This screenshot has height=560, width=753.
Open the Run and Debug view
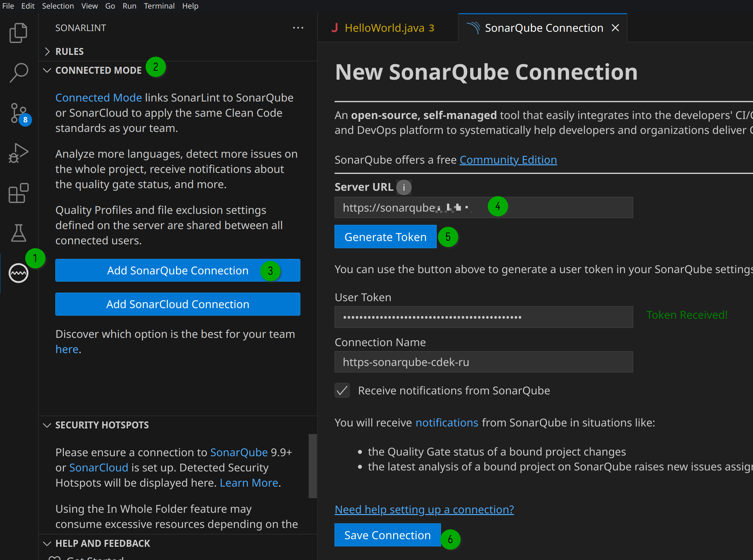[19, 153]
